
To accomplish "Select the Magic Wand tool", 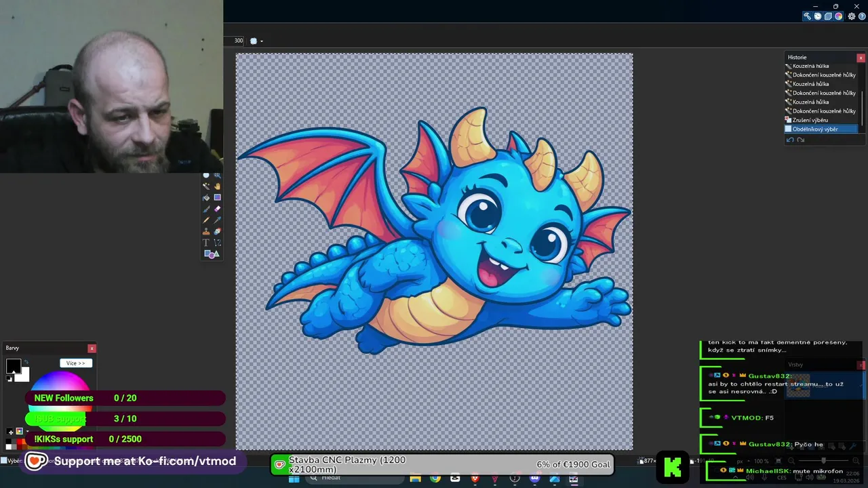I will [x=206, y=186].
